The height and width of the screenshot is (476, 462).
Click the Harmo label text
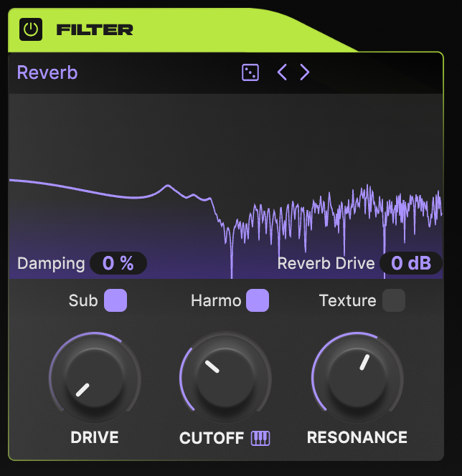click(x=216, y=300)
